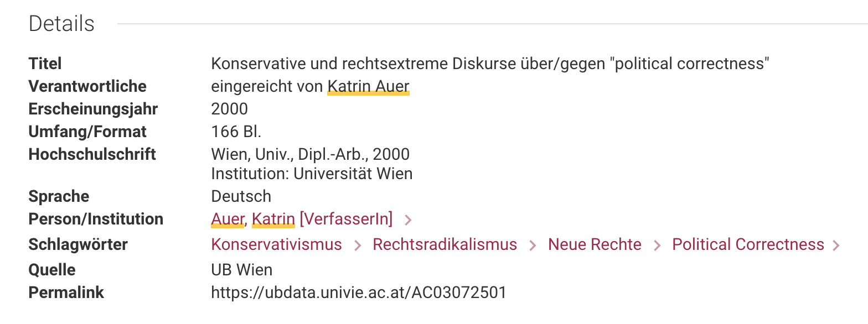Click the thesis title text beginning Konservative

(490, 64)
